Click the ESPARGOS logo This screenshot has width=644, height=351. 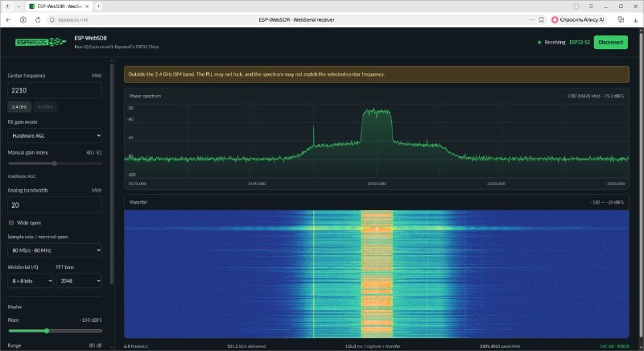pyautogui.click(x=40, y=42)
